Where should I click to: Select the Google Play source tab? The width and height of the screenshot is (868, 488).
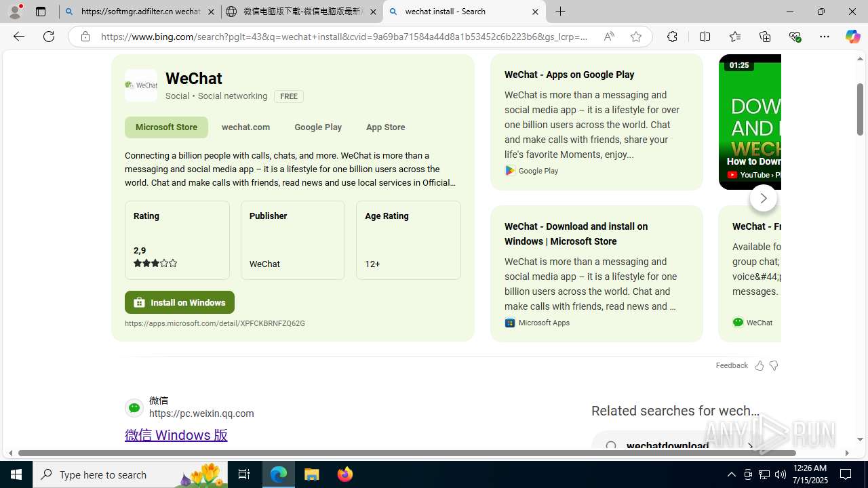318,127
